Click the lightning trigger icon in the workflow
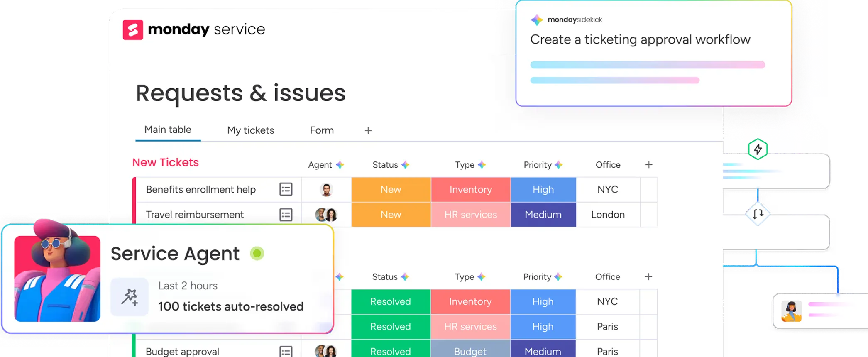The height and width of the screenshot is (357, 868). [x=758, y=149]
